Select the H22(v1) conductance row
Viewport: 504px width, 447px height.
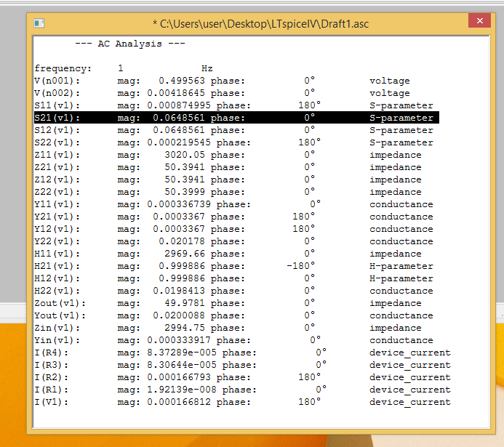(233, 291)
